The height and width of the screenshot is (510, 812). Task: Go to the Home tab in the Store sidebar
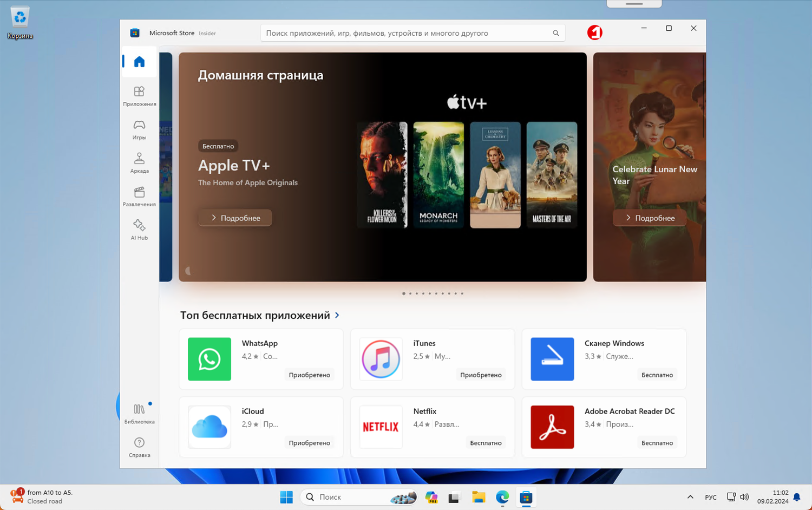point(139,62)
